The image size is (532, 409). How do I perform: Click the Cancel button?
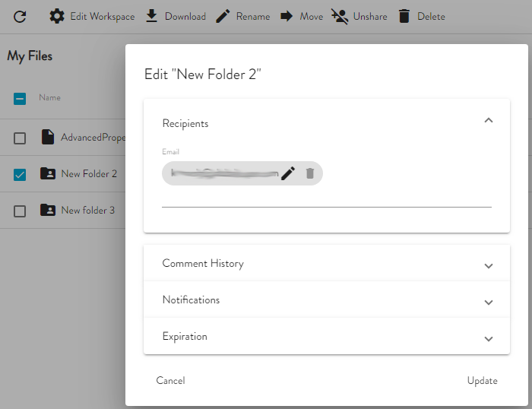coord(170,381)
